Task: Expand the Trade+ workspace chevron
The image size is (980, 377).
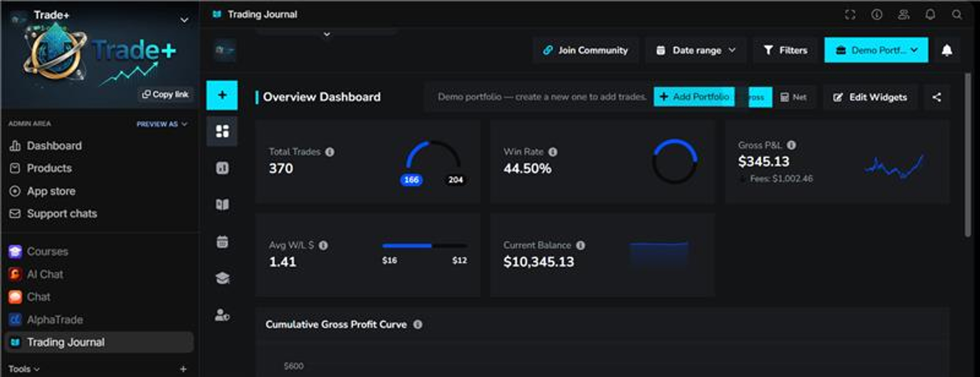Action: point(184,19)
